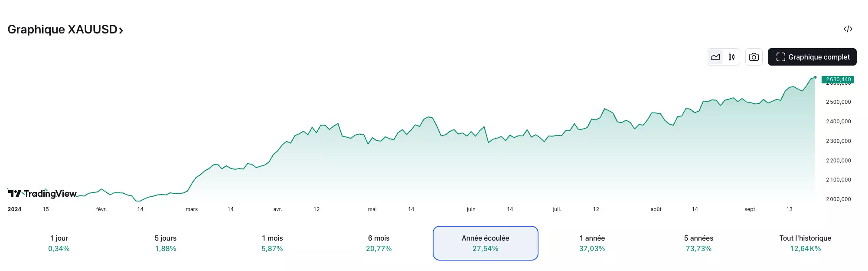Take a chart snapshot with camera icon
This screenshot has height=271, width=868.
click(754, 57)
